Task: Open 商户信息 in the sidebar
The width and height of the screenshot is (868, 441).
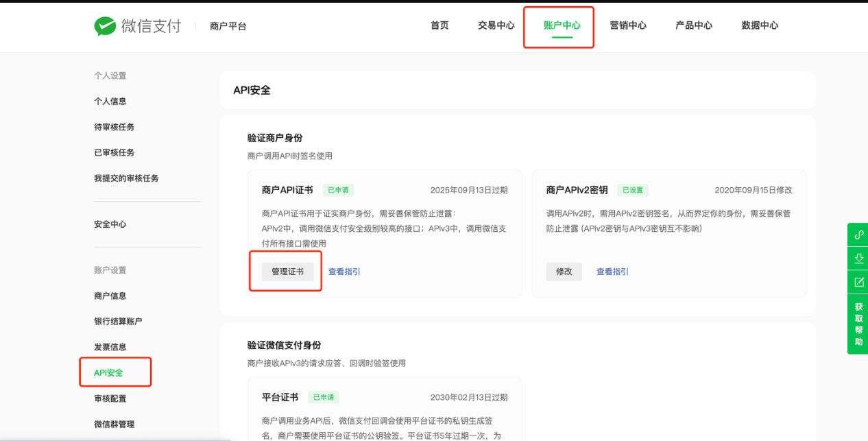Action: click(110, 296)
